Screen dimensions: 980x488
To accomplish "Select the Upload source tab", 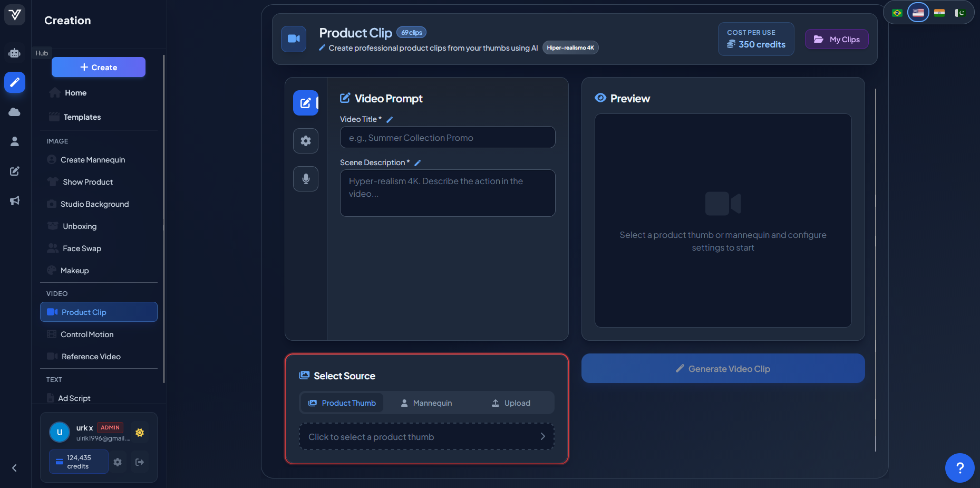I will coord(511,403).
